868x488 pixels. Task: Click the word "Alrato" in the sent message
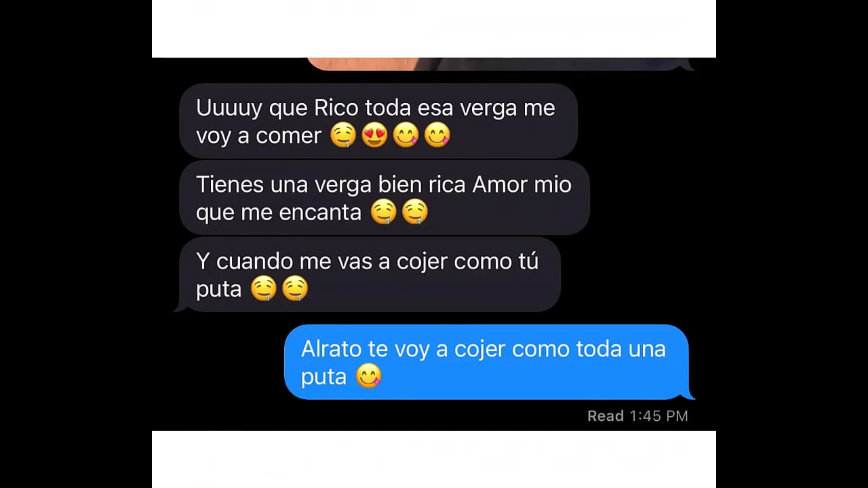pyautogui.click(x=323, y=349)
